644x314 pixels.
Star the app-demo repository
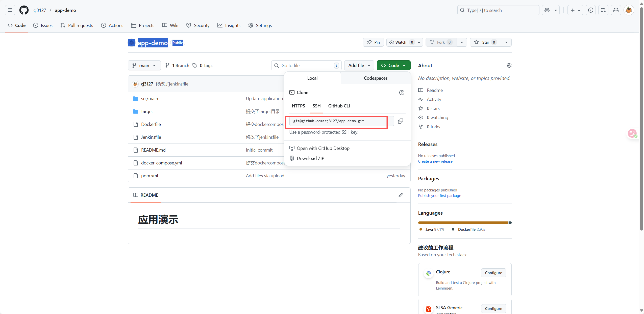(x=485, y=42)
